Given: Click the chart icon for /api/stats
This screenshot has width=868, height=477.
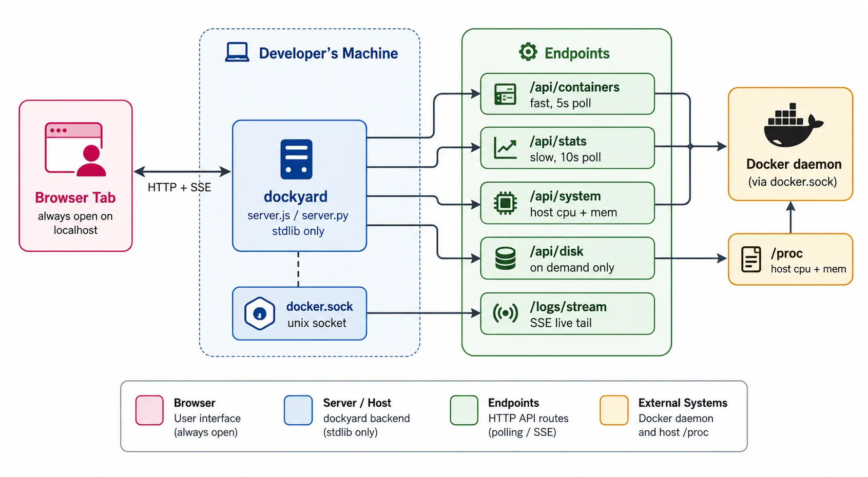Looking at the screenshot, I should point(505,148).
